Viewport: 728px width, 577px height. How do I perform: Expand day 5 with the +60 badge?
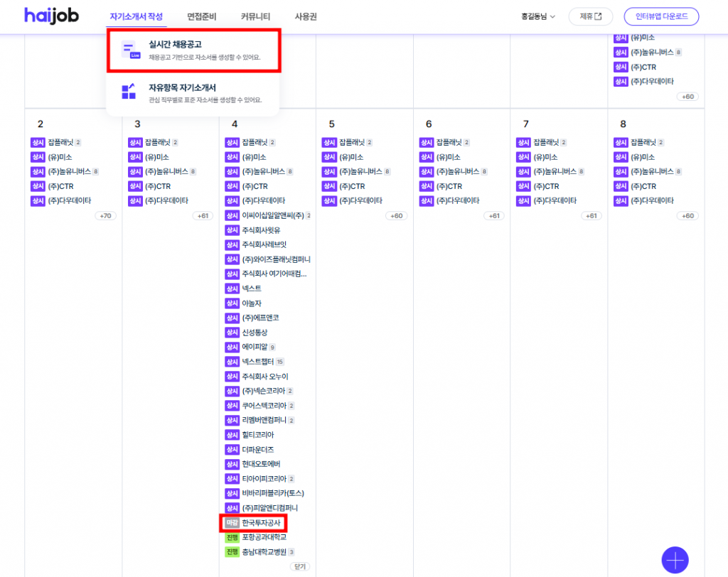click(x=397, y=216)
